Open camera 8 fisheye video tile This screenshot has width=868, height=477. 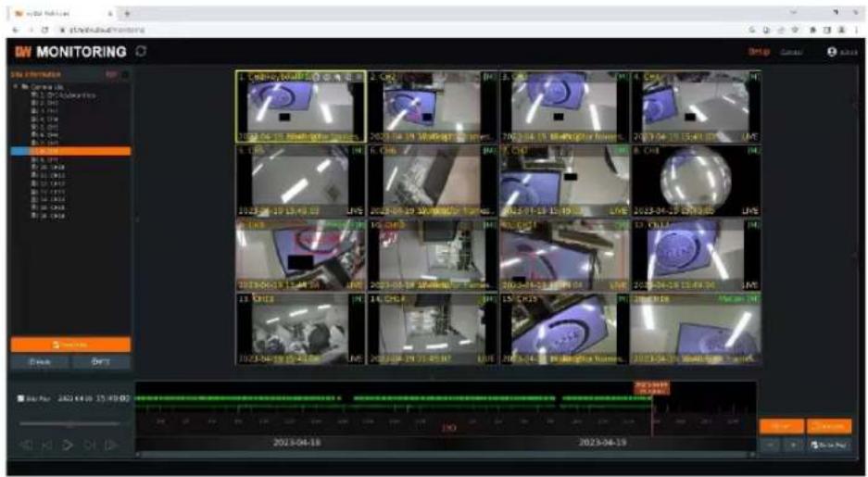(697, 181)
